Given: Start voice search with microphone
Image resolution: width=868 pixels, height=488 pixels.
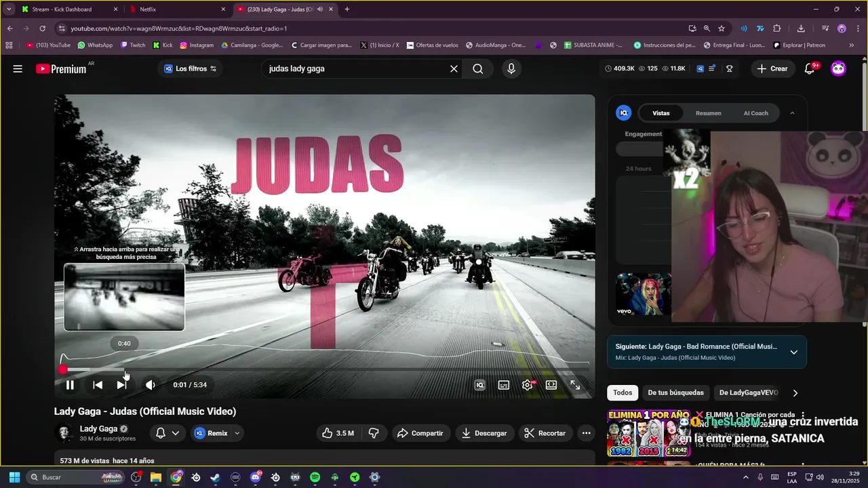Looking at the screenshot, I should [x=511, y=68].
